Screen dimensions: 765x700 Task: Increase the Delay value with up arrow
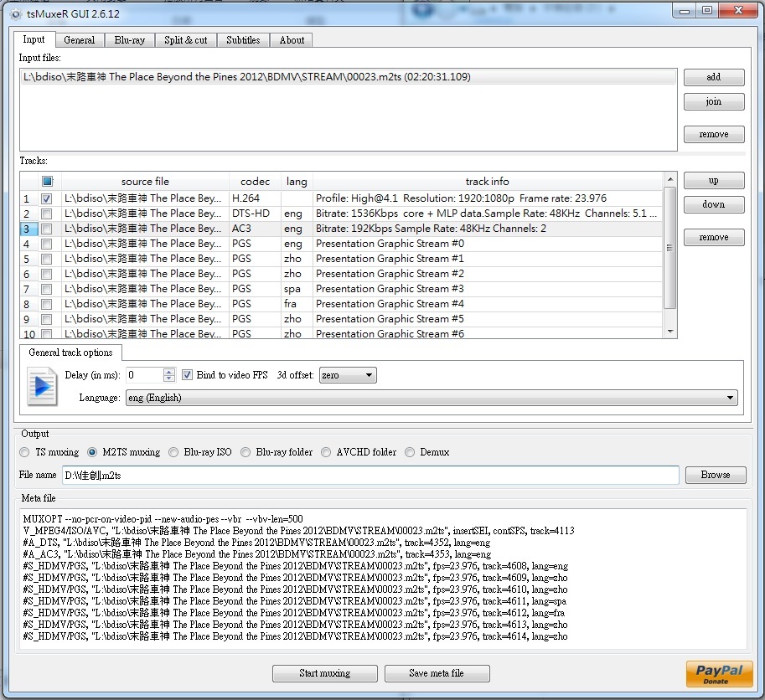coord(168,372)
